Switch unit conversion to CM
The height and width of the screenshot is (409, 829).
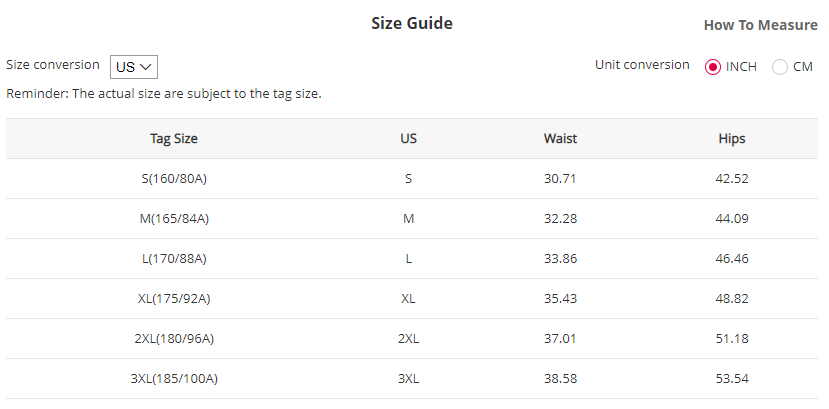pyautogui.click(x=780, y=67)
